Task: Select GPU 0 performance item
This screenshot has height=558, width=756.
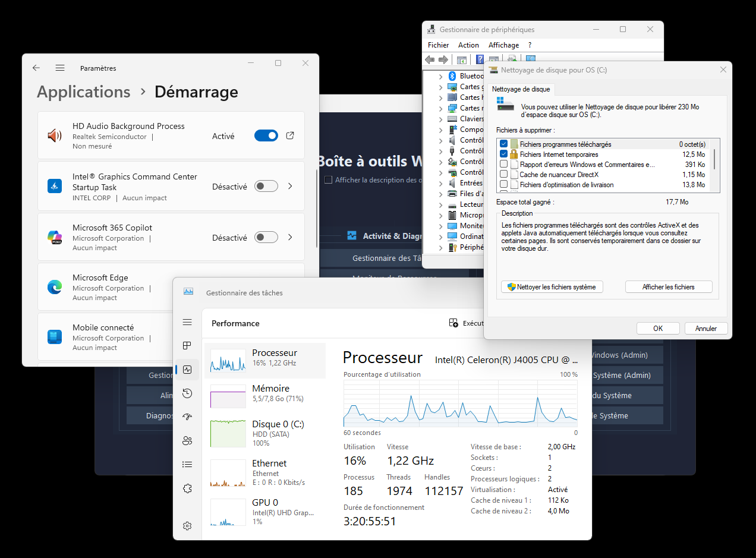Action: tap(265, 512)
